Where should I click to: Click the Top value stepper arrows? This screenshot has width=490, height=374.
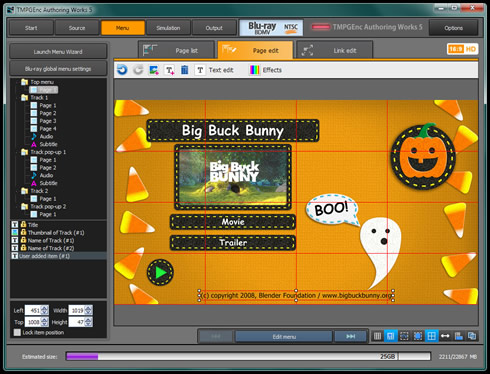pyautogui.click(x=44, y=322)
